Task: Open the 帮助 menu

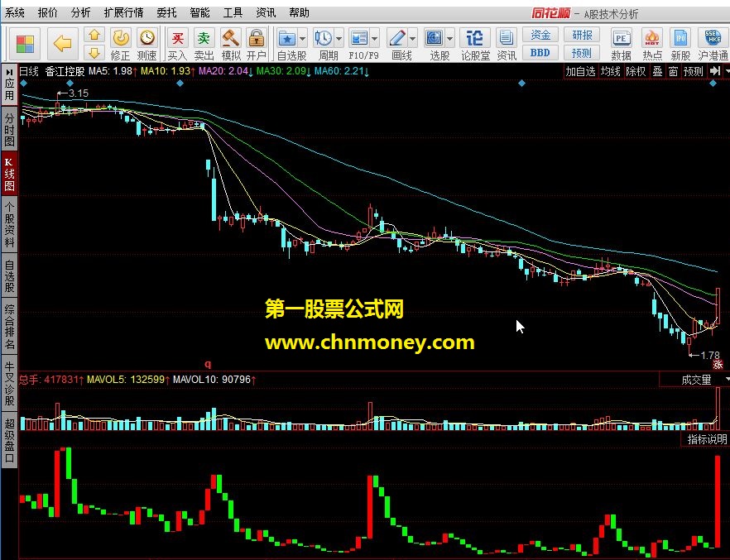Action: (299, 12)
